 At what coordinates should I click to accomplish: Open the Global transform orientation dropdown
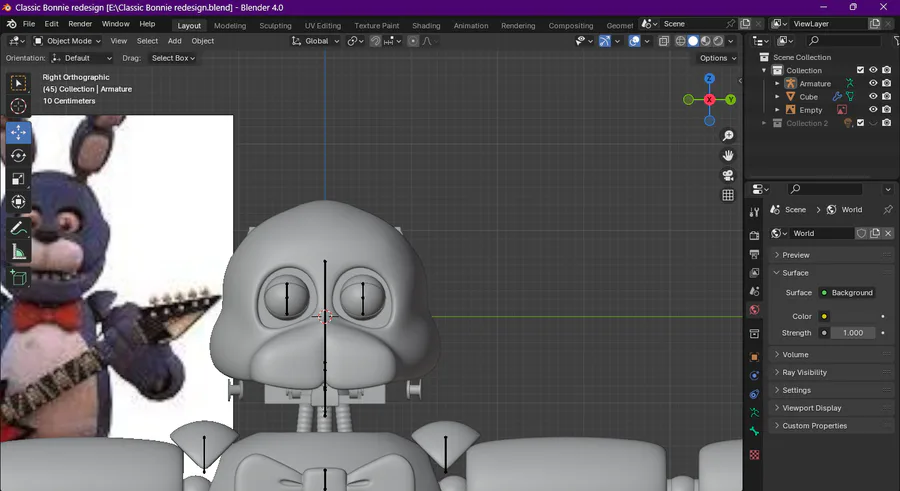(315, 41)
